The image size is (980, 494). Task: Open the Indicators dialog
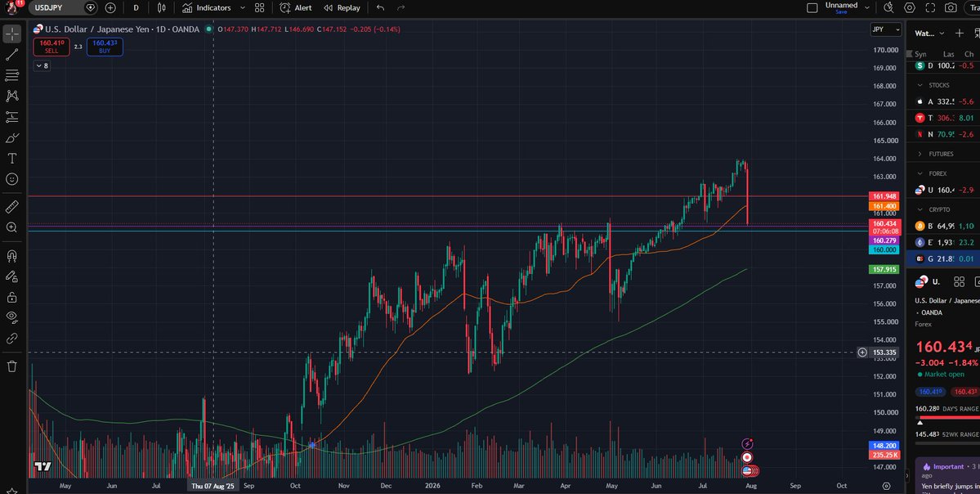[x=207, y=7]
